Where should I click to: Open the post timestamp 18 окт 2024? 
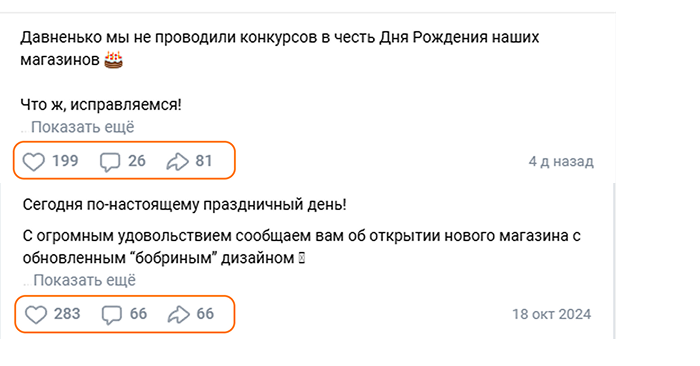pos(552,314)
